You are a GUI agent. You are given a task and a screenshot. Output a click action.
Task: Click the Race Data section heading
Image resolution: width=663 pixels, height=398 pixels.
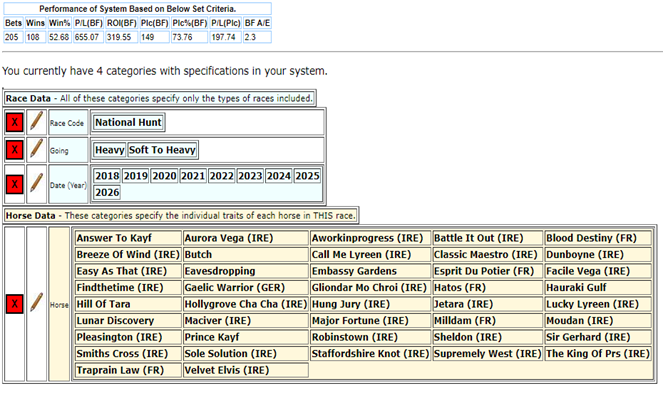160,98
